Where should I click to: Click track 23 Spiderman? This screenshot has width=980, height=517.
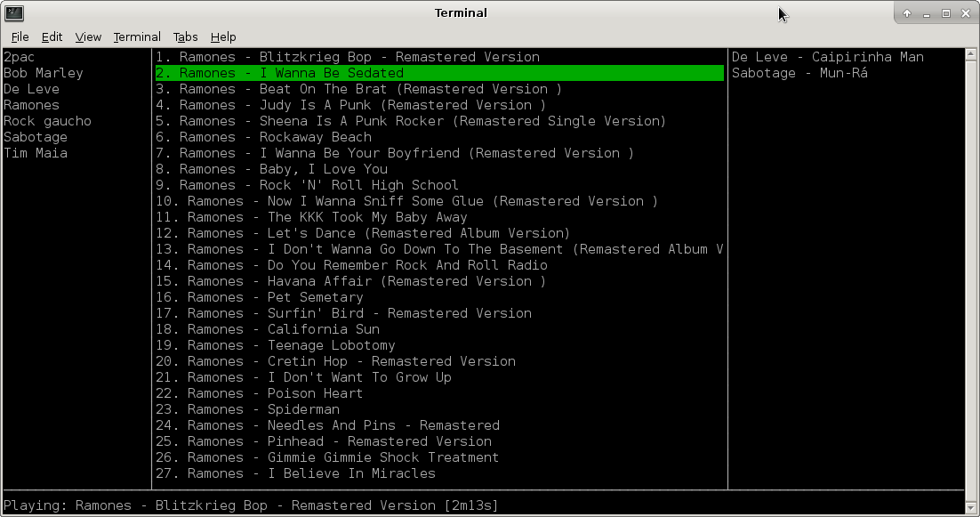(247, 409)
